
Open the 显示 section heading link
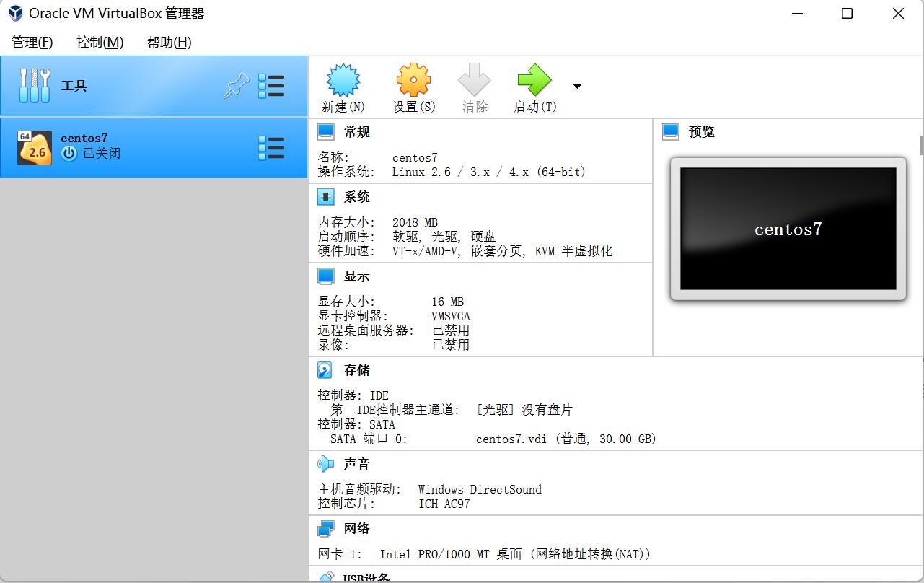coord(357,276)
